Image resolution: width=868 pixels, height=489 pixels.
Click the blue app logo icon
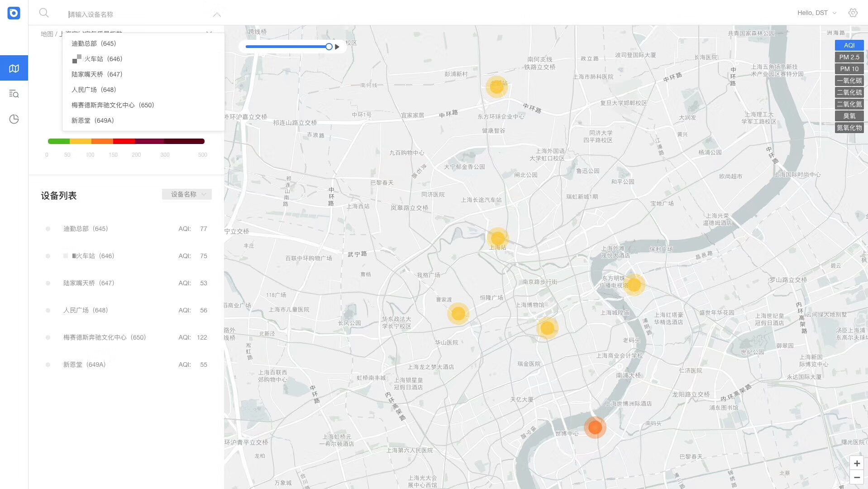pyautogui.click(x=14, y=13)
